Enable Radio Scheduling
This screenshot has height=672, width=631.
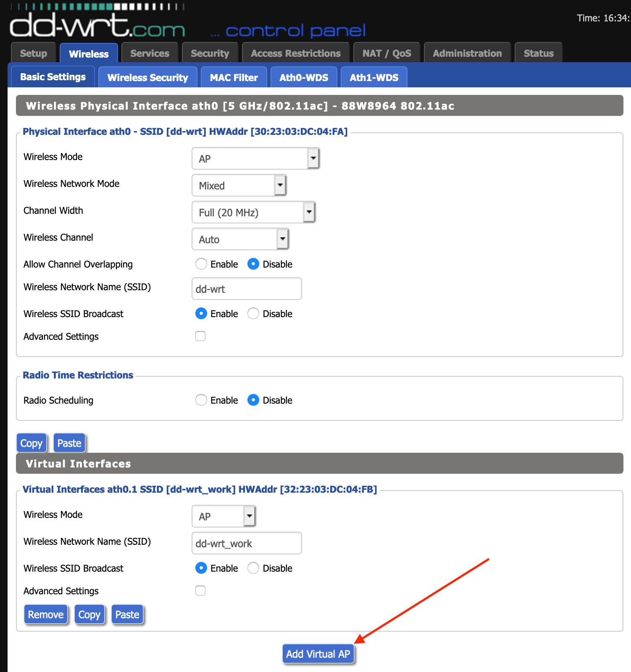201,400
